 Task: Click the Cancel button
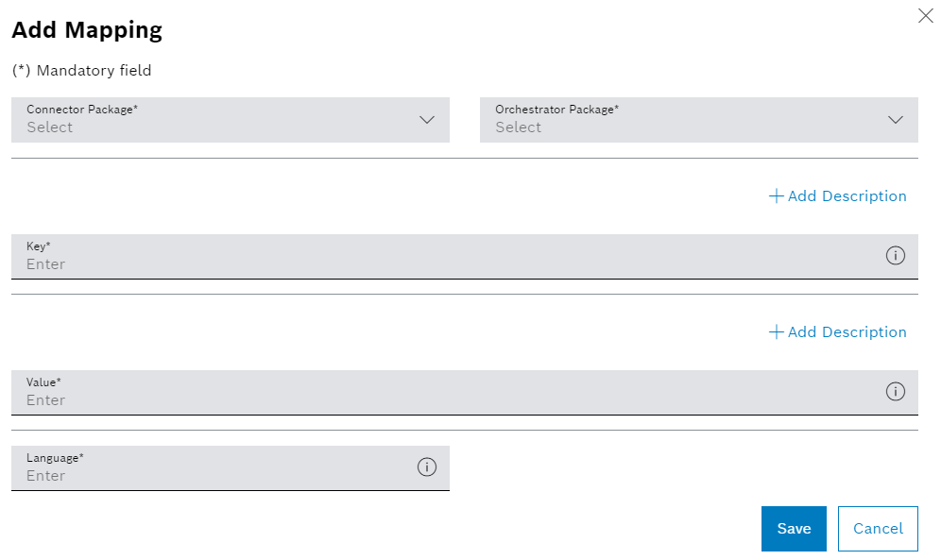[x=878, y=528]
